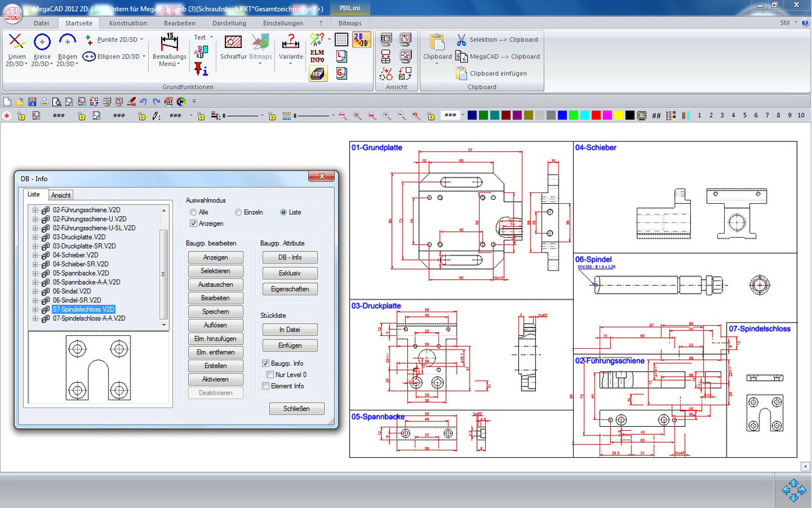Expand the 07-Spindelschloss.V2D tree node
812x508 pixels.
point(35,309)
